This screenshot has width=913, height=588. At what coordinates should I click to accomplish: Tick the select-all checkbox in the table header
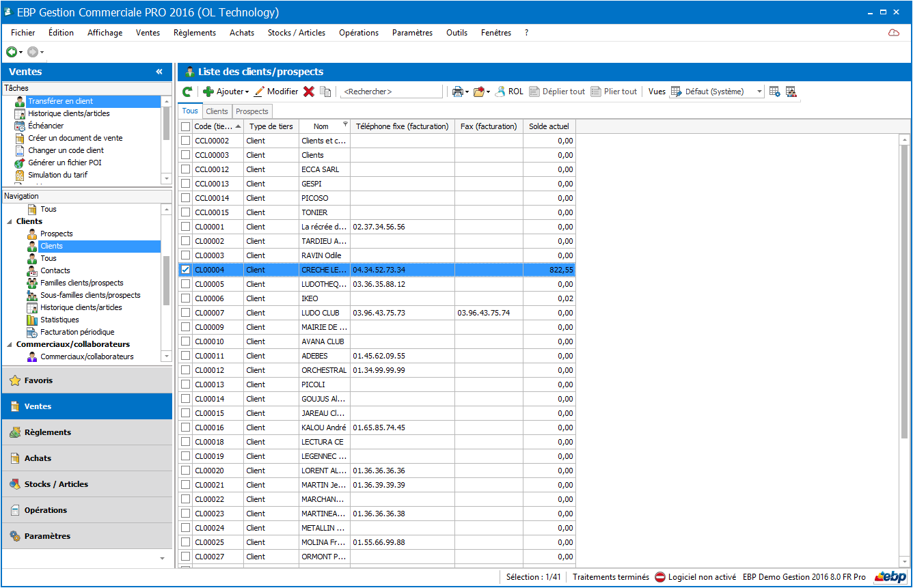(186, 126)
